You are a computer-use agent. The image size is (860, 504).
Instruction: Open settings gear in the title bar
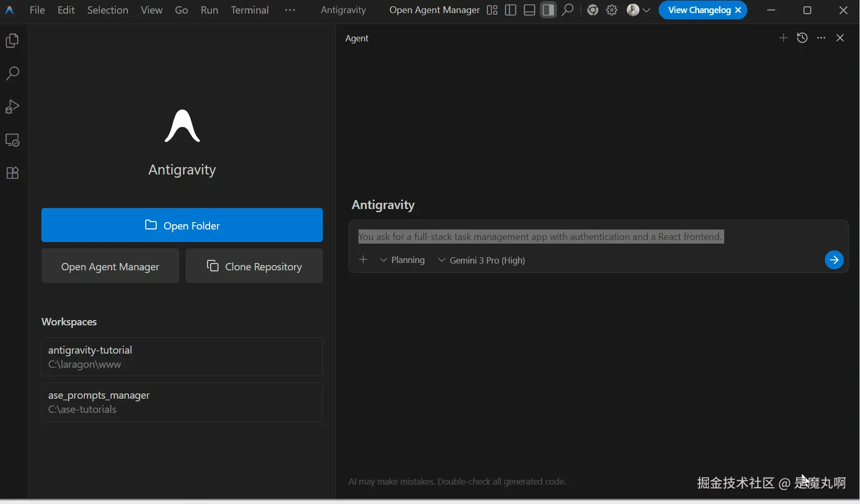point(612,10)
